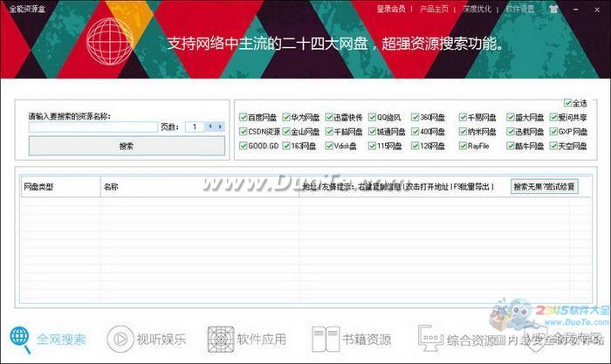Toggle the 纳米网盘 checkbox
Screen dimensions: 611x364
click(463, 131)
